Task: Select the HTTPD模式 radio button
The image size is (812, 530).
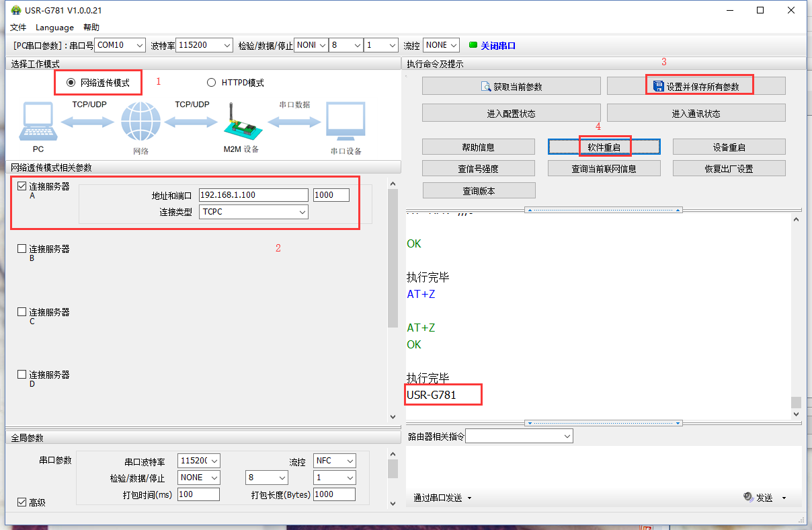Action: (x=211, y=82)
